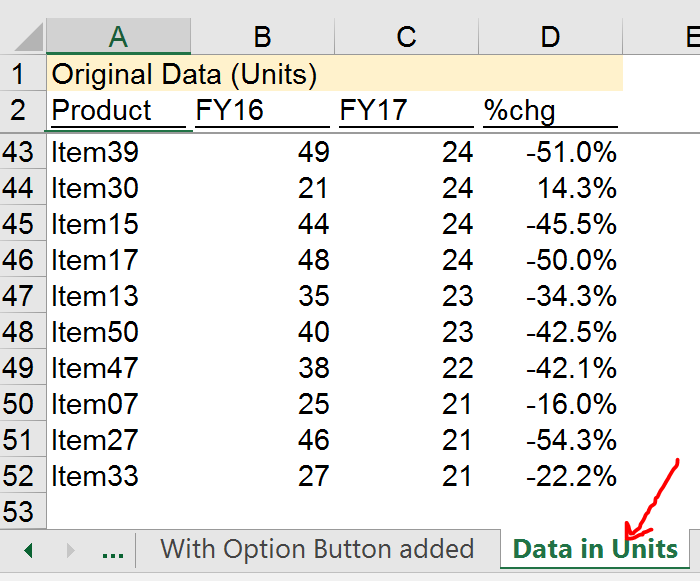Select the Data in Units tab
This screenshot has height=581, width=700.
coord(594,549)
